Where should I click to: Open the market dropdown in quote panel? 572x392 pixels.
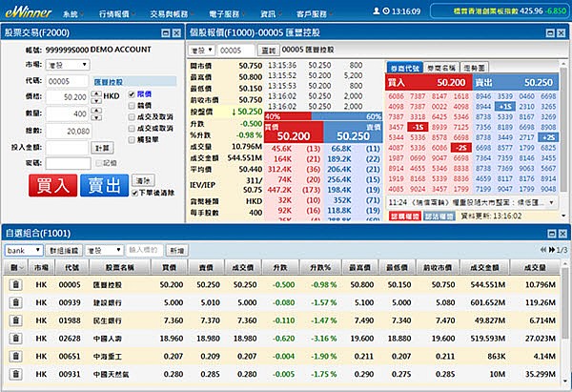pyautogui.click(x=201, y=50)
